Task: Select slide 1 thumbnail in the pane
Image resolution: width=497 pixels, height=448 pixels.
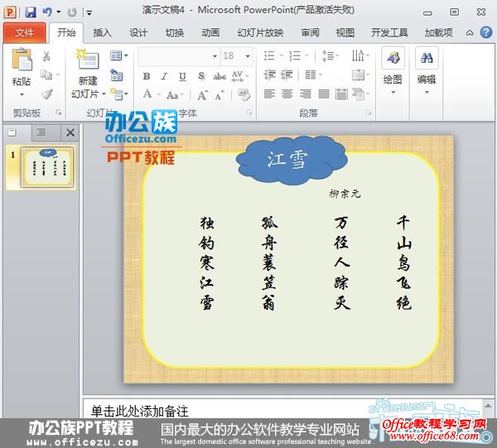Action: [48, 167]
